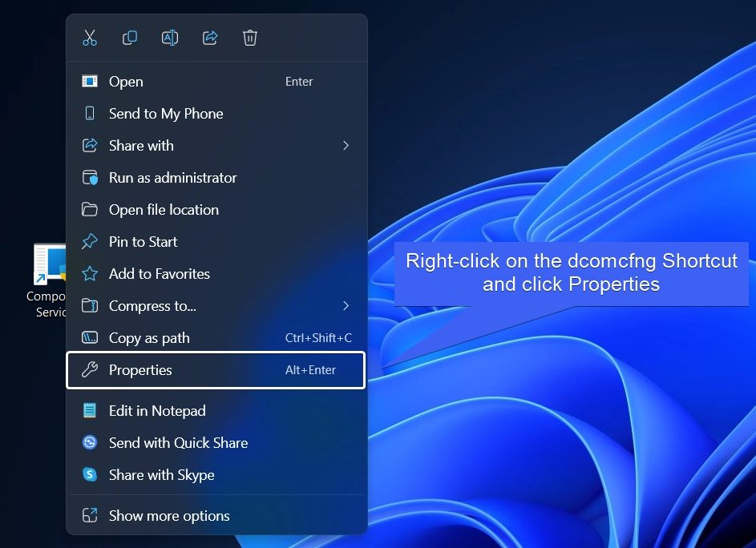Click the zipped folder icon beside Compress to
Image resolution: width=756 pixels, height=548 pixels.
(90, 305)
